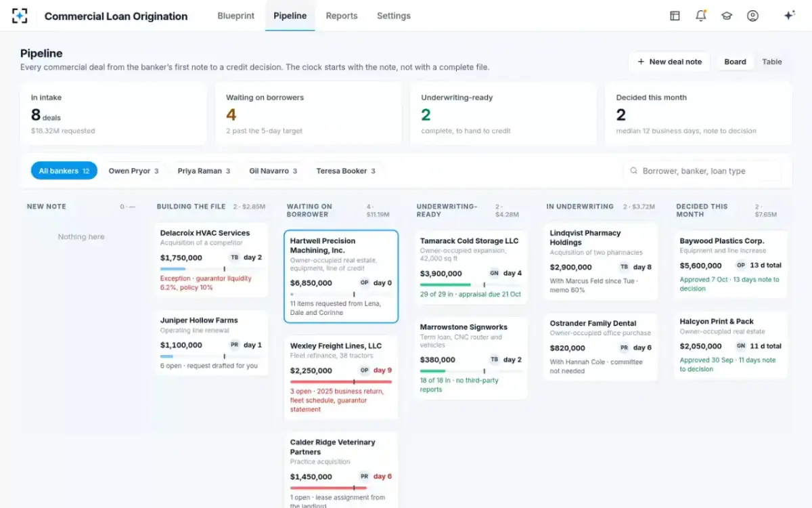This screenshot has height=508, width=812.
Task: Open the Tamarack Cold Storage LLC deal title
Action: click(x=469, y=241)
